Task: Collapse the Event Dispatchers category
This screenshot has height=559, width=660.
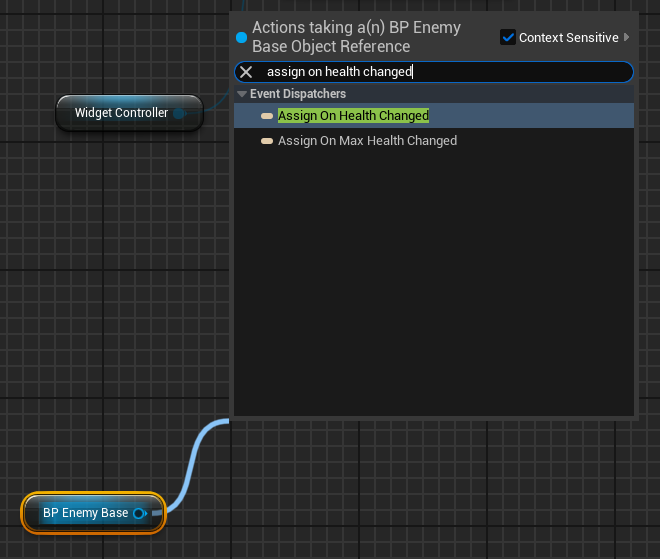Action: pyautogui.click(x=242, y=94)
